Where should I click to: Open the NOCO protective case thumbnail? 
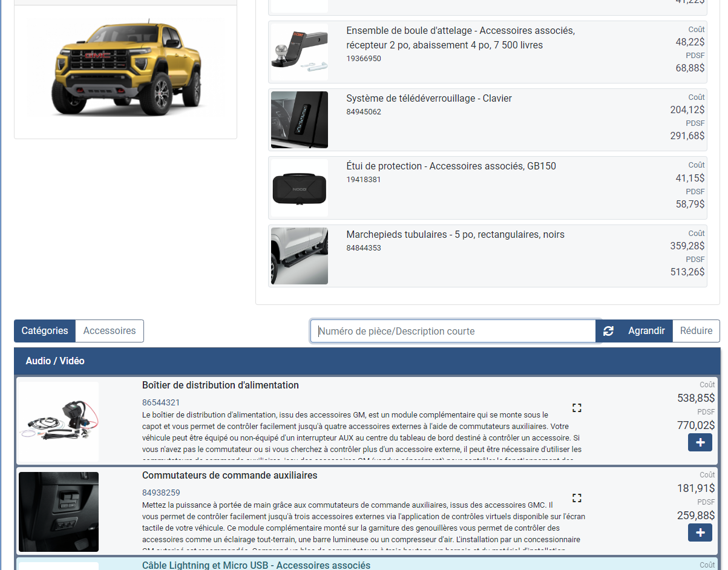coord(300,188)
